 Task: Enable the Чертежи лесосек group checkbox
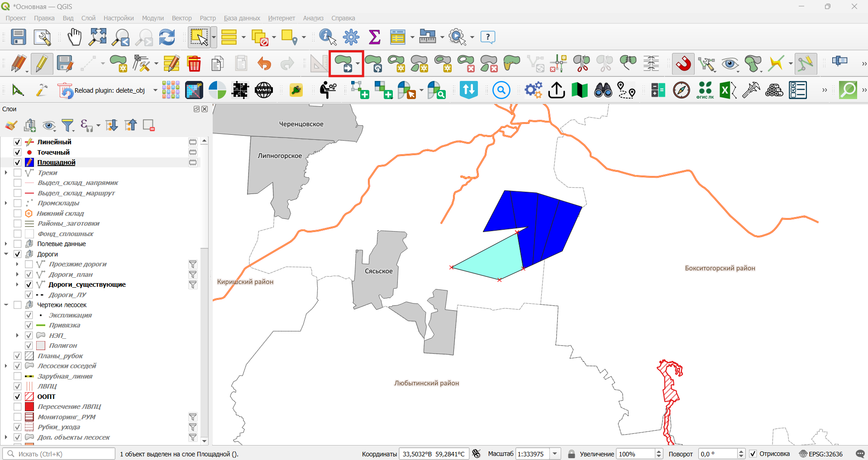tap(18, 305)
